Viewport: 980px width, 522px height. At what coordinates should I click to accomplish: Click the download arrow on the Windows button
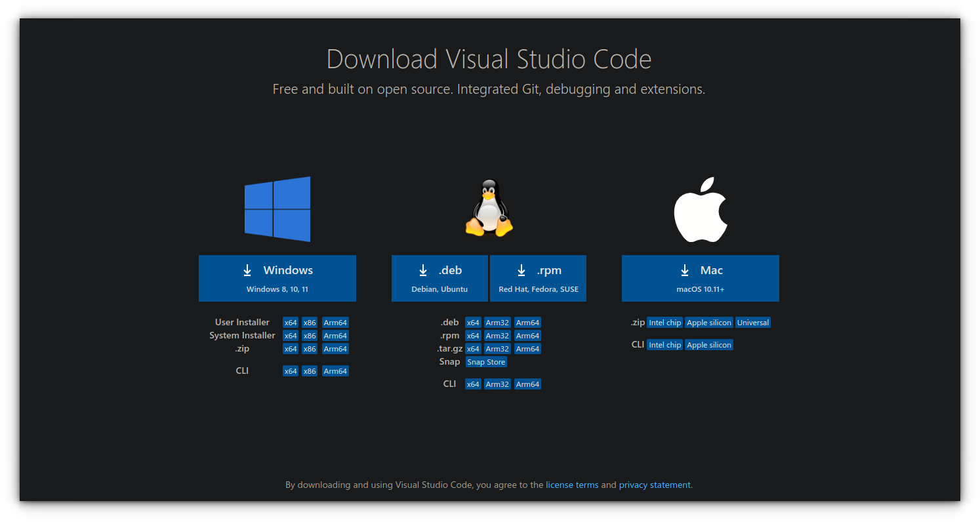pos(247,270)
